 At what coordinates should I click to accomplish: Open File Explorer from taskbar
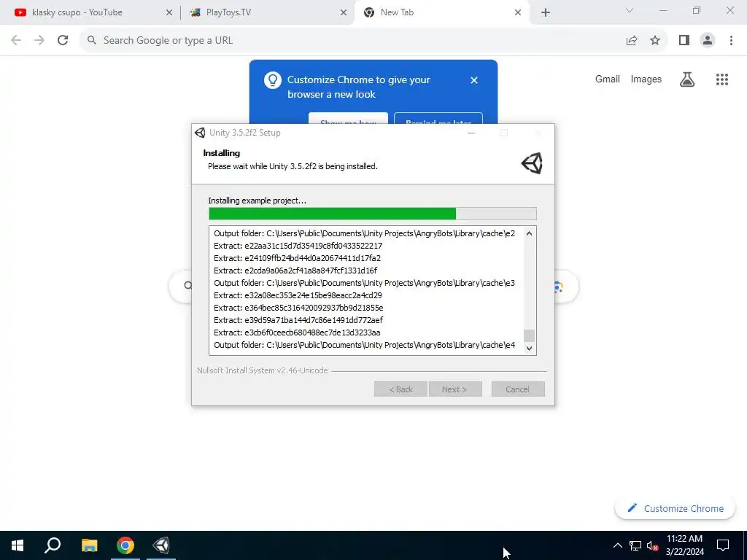(89, 545)
